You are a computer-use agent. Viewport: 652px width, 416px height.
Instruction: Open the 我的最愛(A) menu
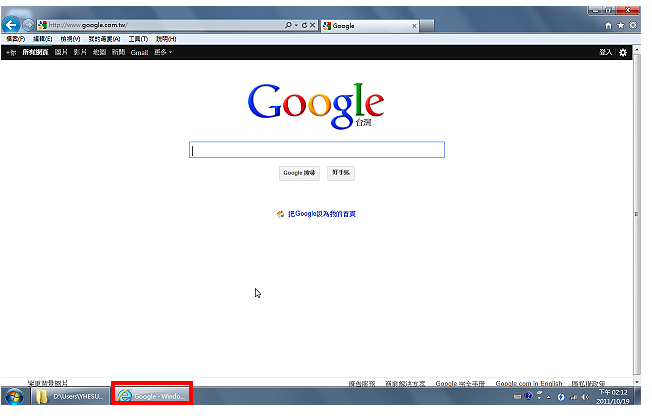click(104, 39)
